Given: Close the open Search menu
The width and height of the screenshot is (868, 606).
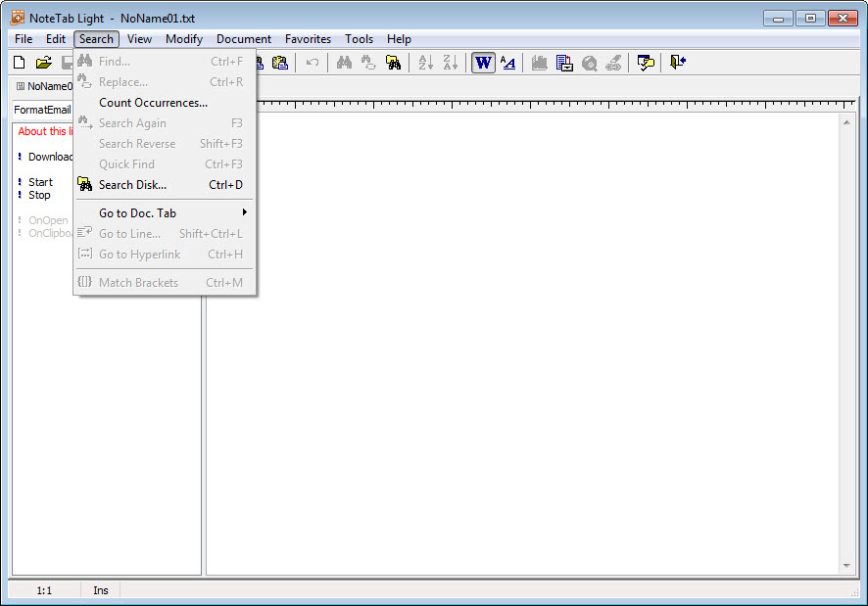Looking at the screenshot, I should (96, 39).
